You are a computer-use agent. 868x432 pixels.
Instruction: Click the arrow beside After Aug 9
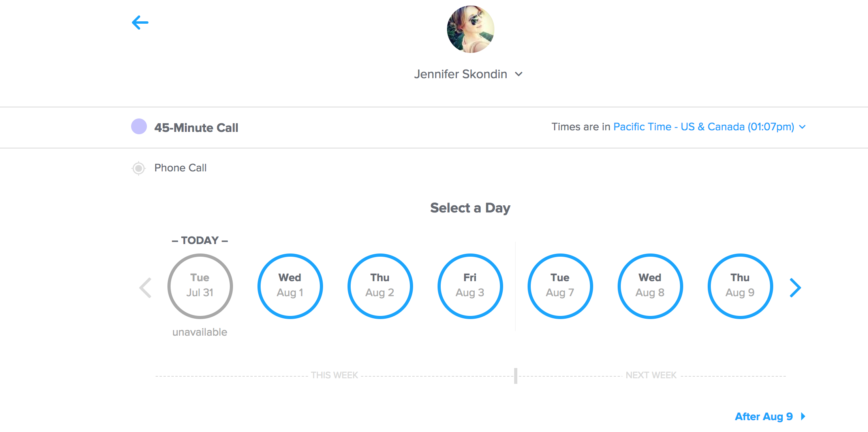[803, 416]
